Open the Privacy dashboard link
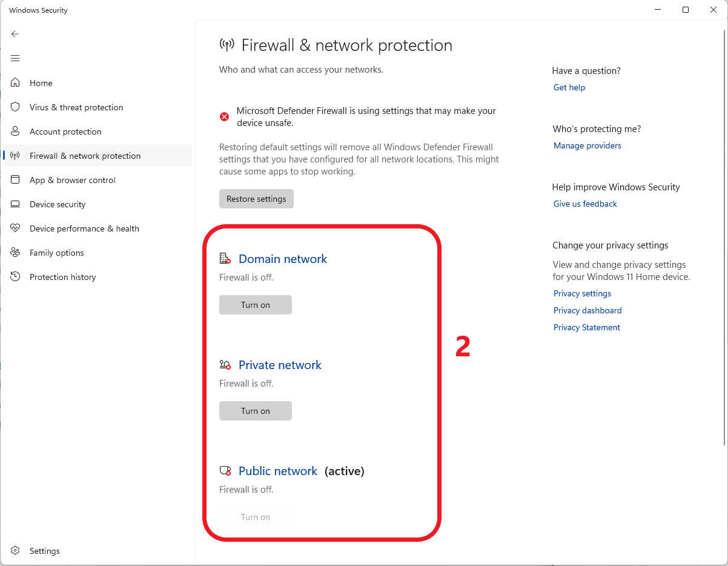Viewport: 728px width, 566px height. coord(587,310)
